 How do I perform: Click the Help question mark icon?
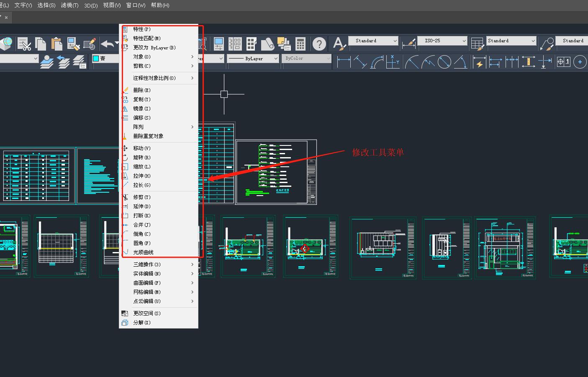pyautogui.click(x=319, y=43)
